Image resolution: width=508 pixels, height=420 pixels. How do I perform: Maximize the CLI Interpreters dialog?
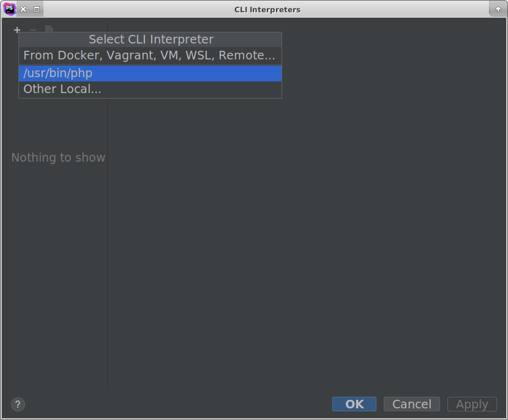(x=37, y=9)
